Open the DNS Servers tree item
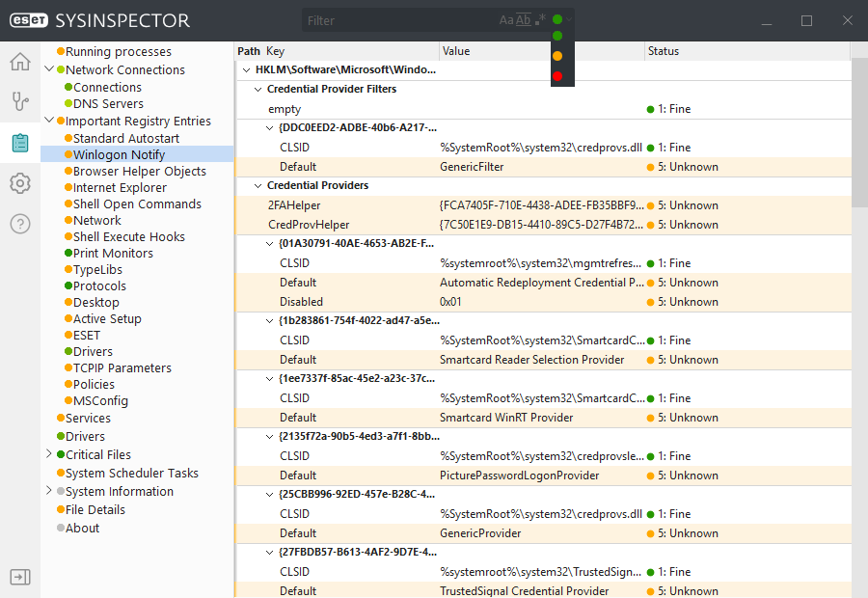The width and height of the screenshot is (868, 598). pos(108,103)
